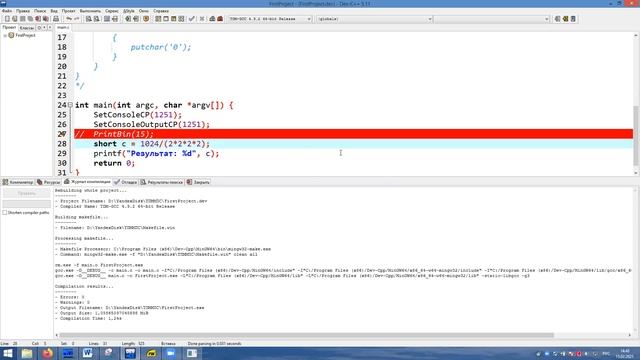Screen dimensions: 640x360
Task: Open the Поиск menu
Action: [40, 11]
